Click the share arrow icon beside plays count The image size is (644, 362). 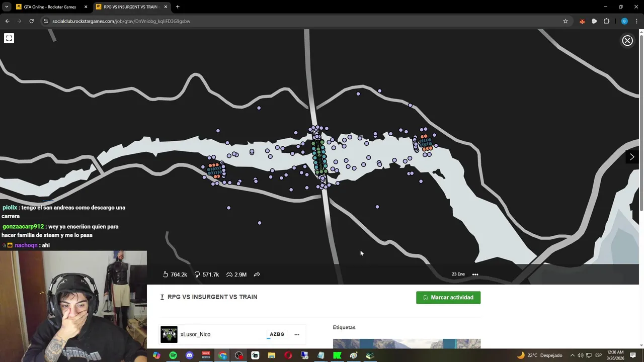[257, 275]
